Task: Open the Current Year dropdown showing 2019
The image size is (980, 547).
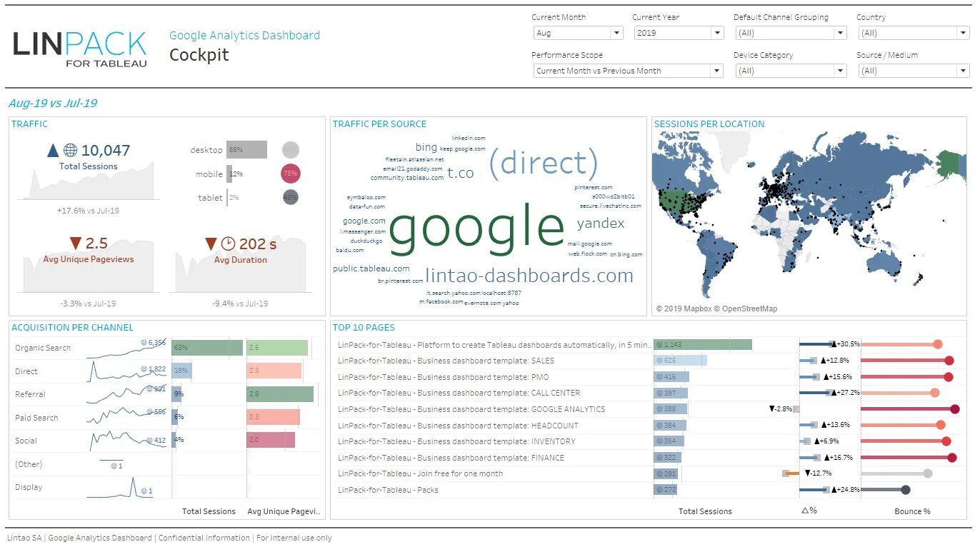Action: coord(679,33)
